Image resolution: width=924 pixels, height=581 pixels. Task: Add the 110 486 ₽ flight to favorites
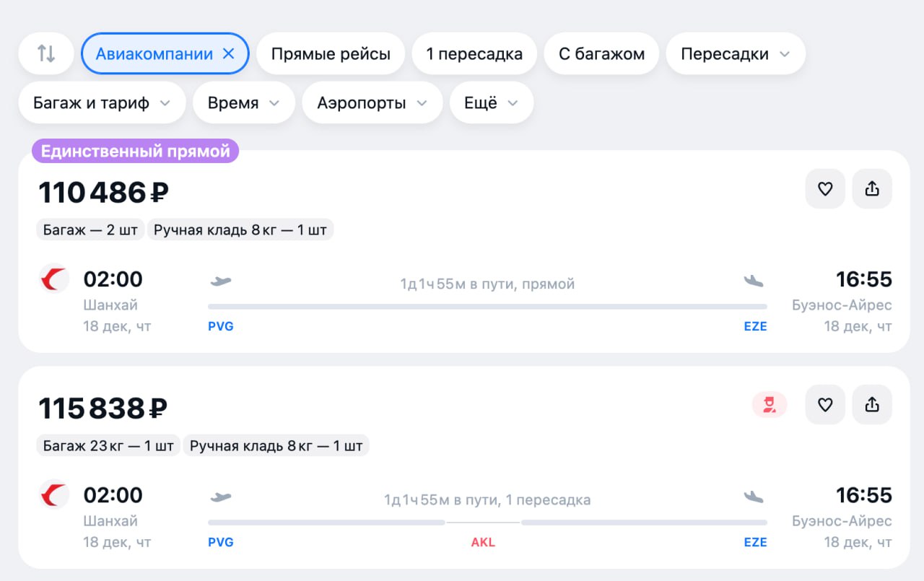825,188
